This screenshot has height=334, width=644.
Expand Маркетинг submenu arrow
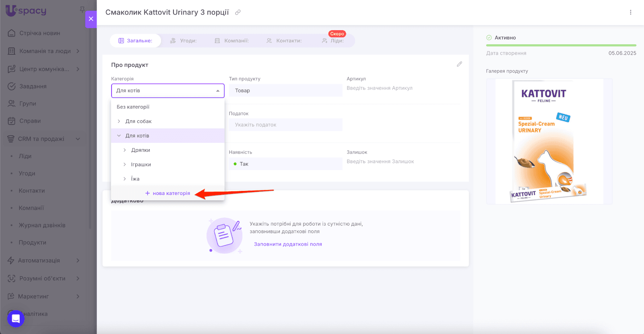[78, 296]
